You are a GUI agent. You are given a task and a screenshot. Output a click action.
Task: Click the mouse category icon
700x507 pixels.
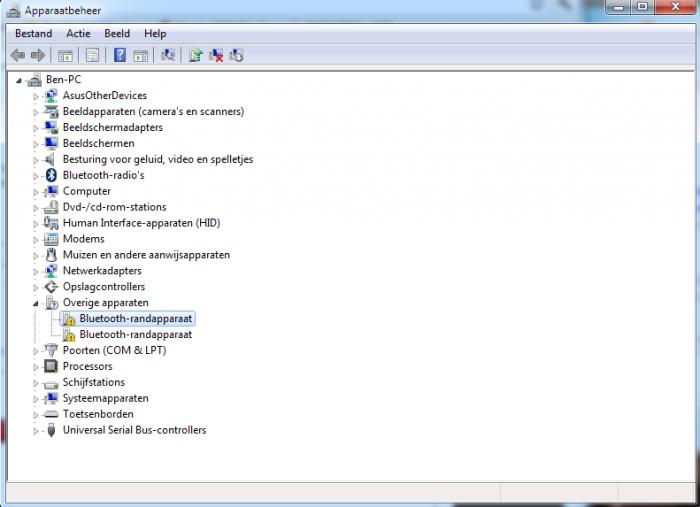tap(51, 255)
